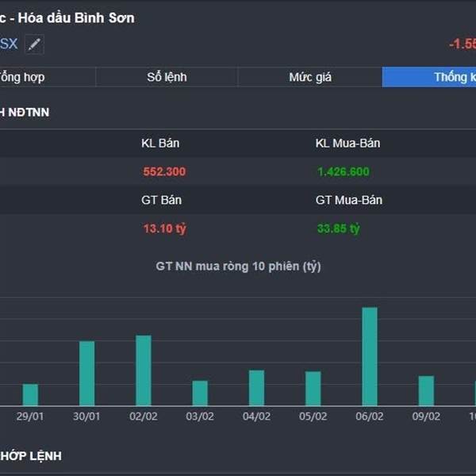Open the Sổ lệnh tab
The height and width of the screenshot is (476, 476).
[167, 77]
